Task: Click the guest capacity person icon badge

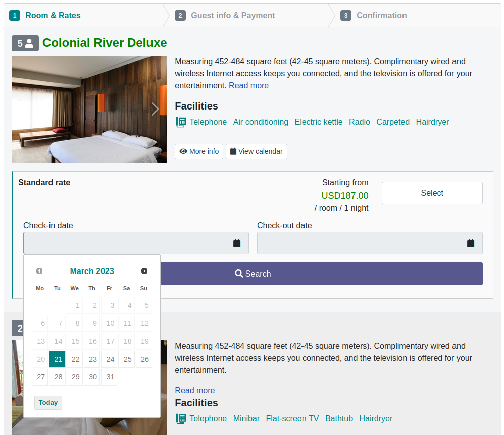Action: [x=25, y=44]
